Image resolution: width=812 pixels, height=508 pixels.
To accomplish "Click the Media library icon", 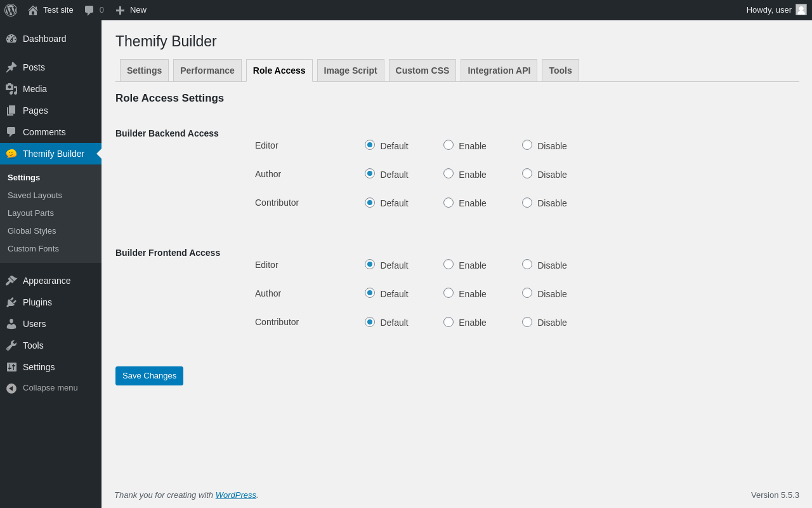I will pos(11,89).
